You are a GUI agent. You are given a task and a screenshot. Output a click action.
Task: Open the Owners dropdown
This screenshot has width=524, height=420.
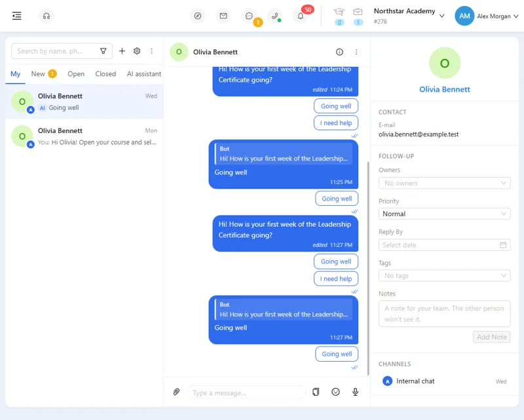point(445,183)
